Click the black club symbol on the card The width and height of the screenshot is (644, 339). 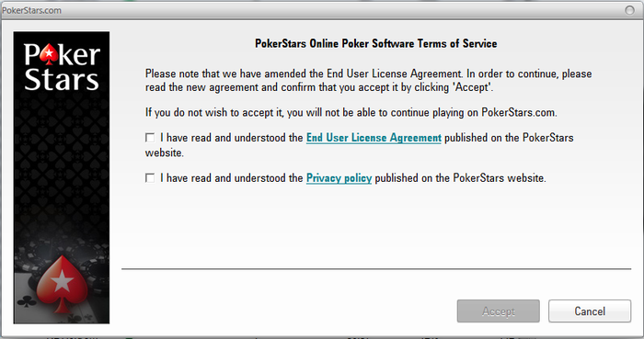(x=27, y=301)
